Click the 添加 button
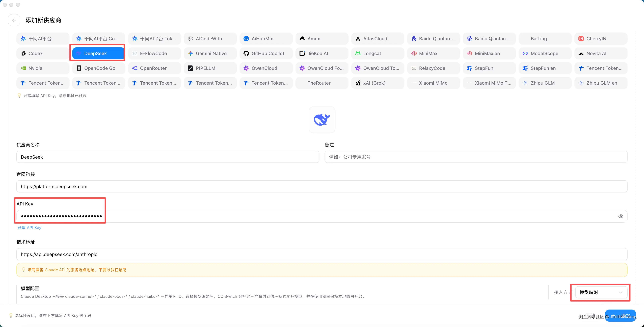This screenshot has height=327, width=644. click(x=620, y=315)
